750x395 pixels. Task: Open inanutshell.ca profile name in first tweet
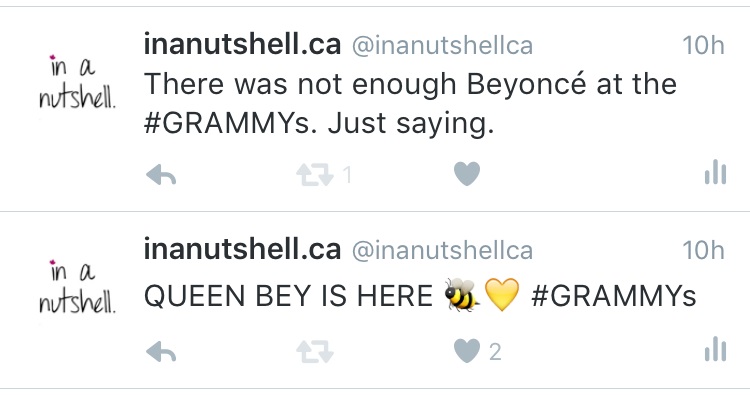pos(243,44)
